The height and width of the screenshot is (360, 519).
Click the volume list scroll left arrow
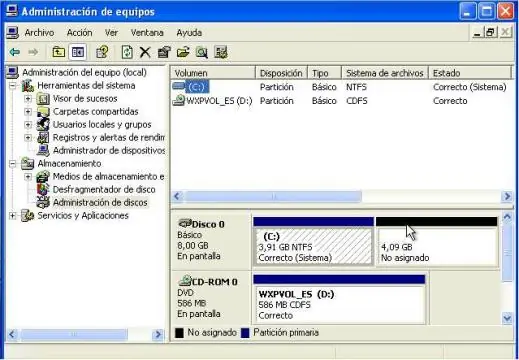point(178,196)
